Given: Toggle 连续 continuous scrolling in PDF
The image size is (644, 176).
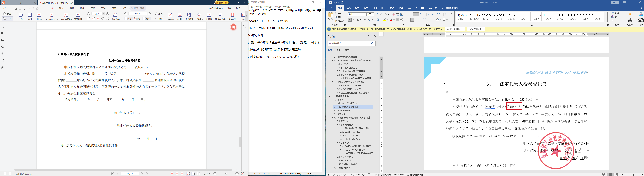Looking at the screenshot, I should coord(147,19).
